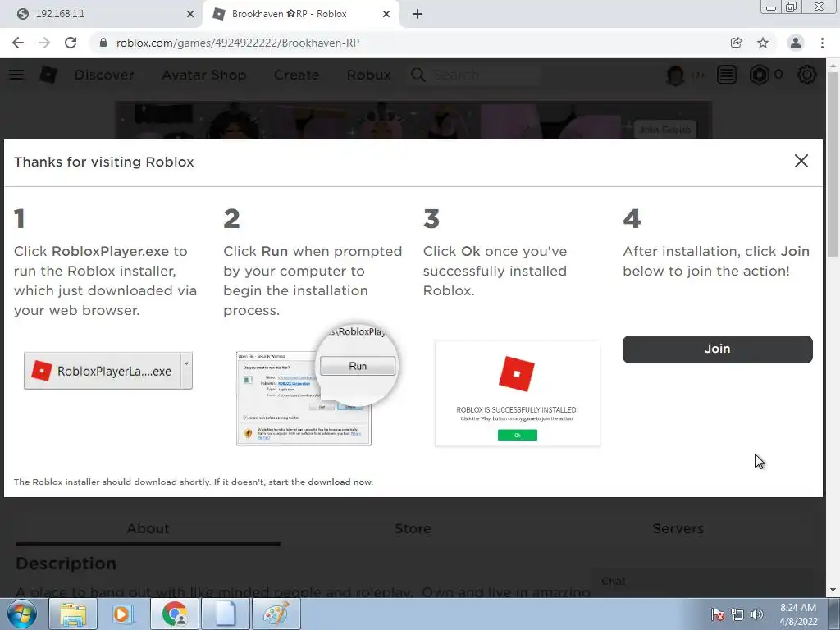The width and height of the screenshot is (840, 630).
Task: Click the Join Group button in banner
Action: coord(664,129)
